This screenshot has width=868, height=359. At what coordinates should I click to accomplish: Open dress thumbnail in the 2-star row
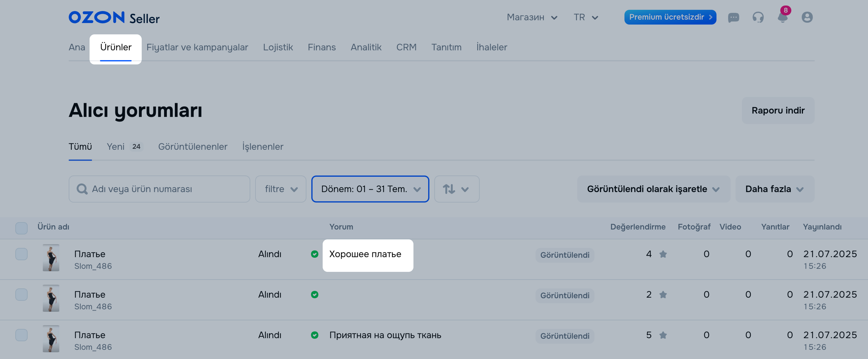(51, 298)
